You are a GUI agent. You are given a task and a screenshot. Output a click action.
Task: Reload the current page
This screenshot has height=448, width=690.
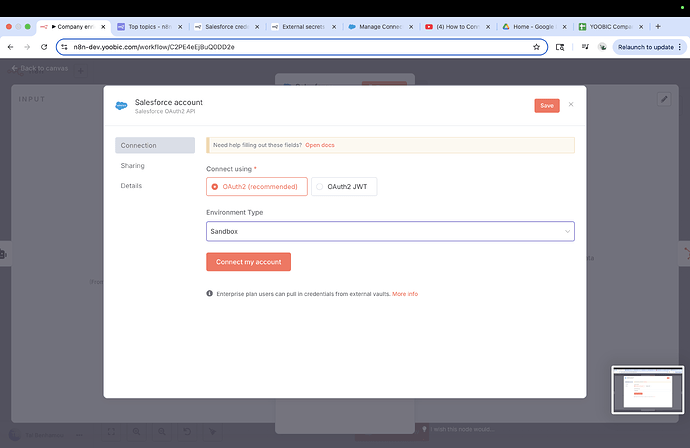44,47
